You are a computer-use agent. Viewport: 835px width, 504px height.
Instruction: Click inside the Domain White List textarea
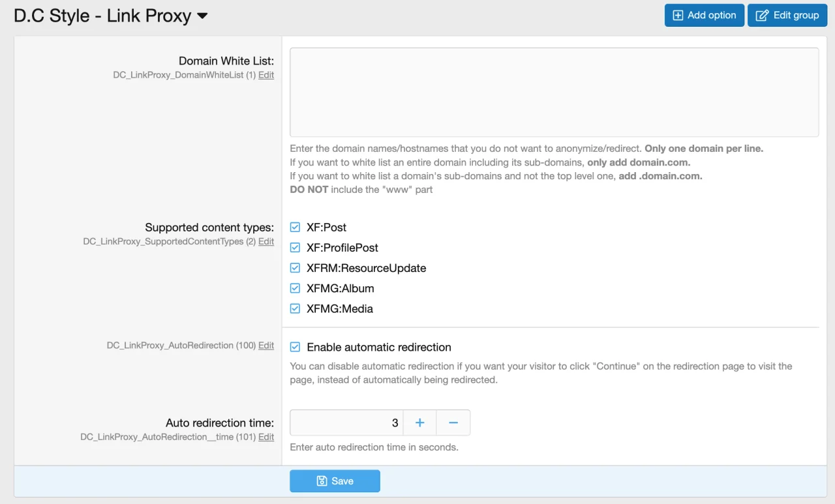click(x=554, y=92)
